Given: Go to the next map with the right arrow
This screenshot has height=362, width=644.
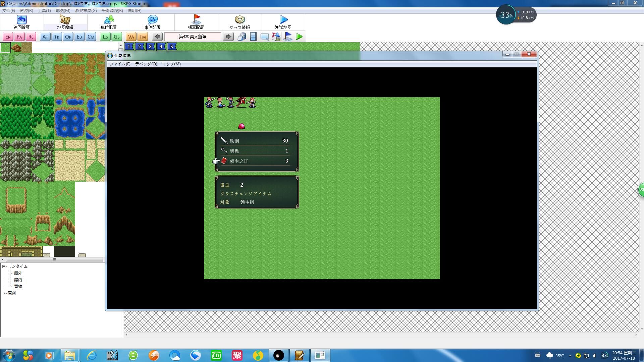Looking at the screenshot, I should click(228, 37).
